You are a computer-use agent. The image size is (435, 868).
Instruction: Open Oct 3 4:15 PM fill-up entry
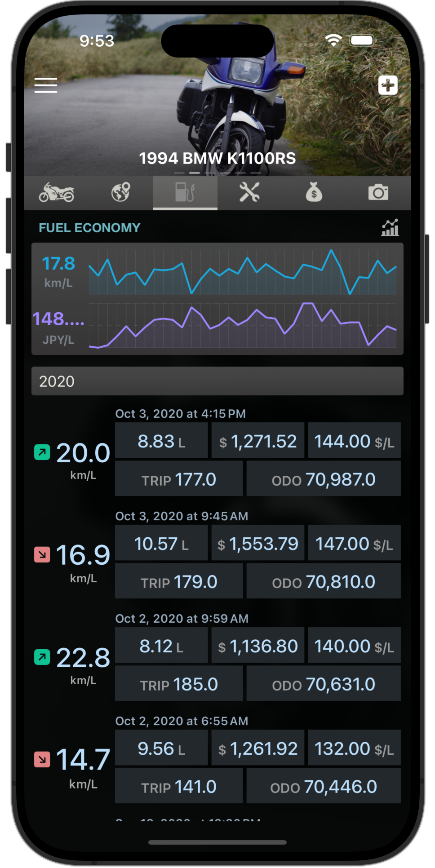point(180,414)
